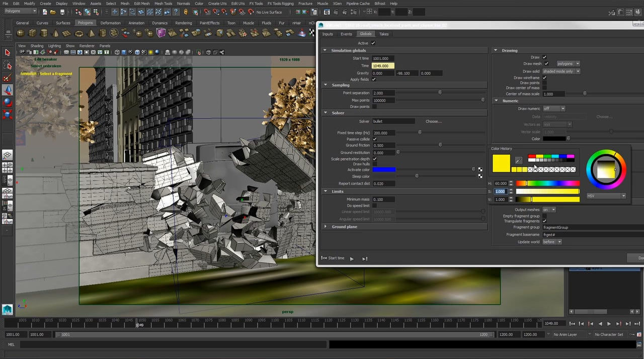Adjust the Point separation slider

coord(441,93)
